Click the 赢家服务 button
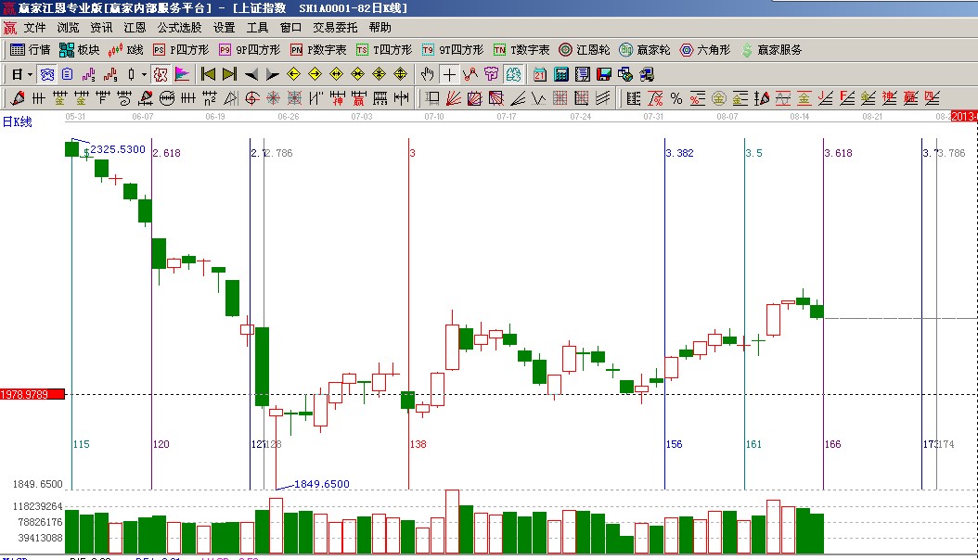 coord(771,50)
